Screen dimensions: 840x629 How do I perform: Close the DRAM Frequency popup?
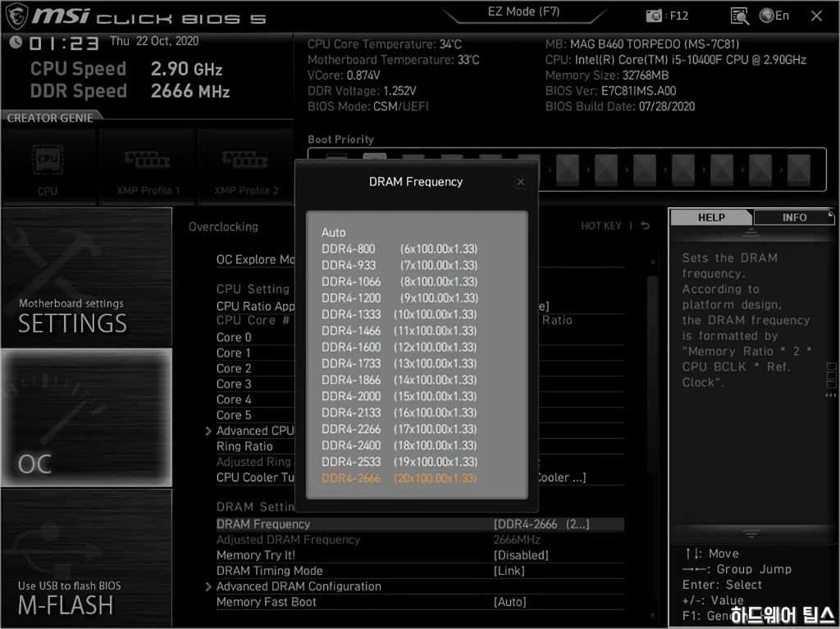click(x=520, y=182)
